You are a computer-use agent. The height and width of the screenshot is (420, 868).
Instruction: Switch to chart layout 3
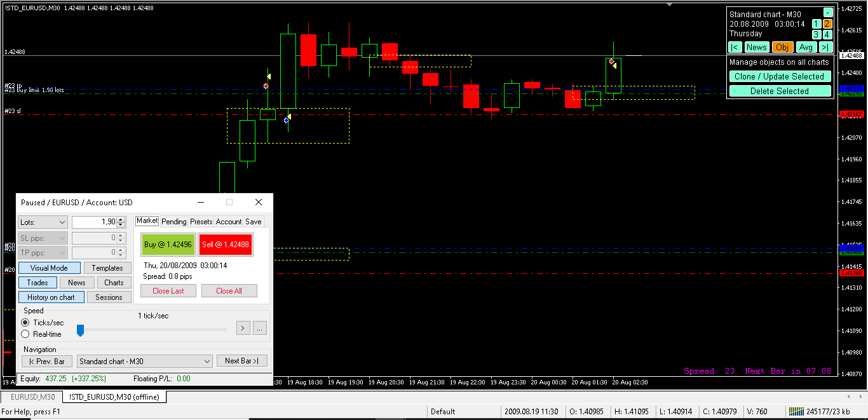[x=817, y=34]
